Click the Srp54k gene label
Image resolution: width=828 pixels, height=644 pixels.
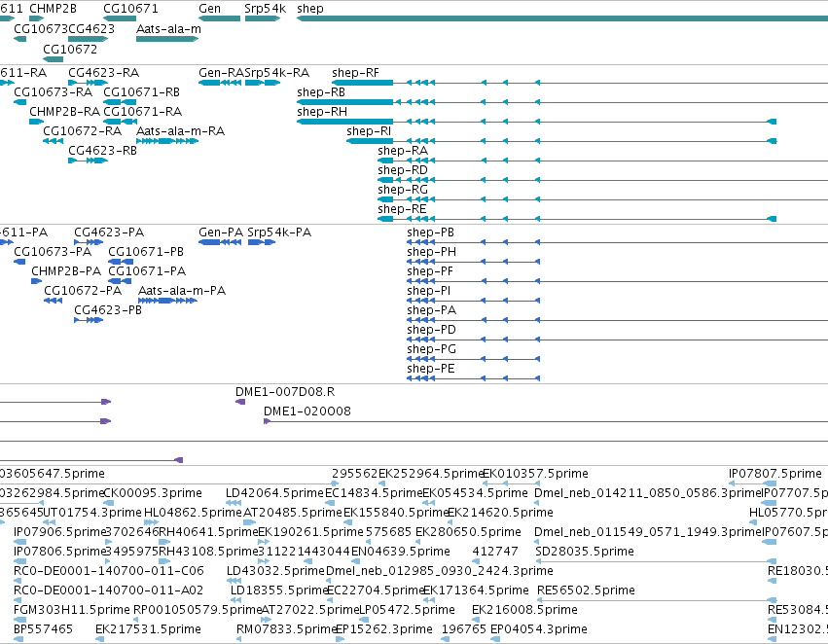[x=265, y=9]
